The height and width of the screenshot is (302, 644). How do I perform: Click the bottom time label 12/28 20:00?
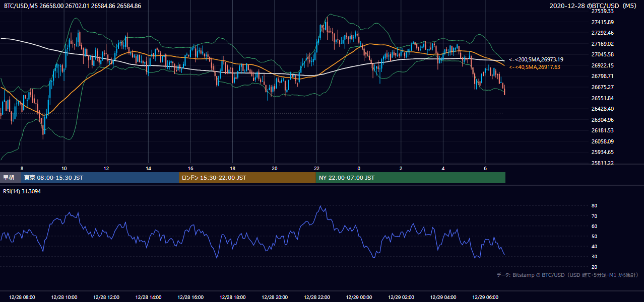(275, 297)
